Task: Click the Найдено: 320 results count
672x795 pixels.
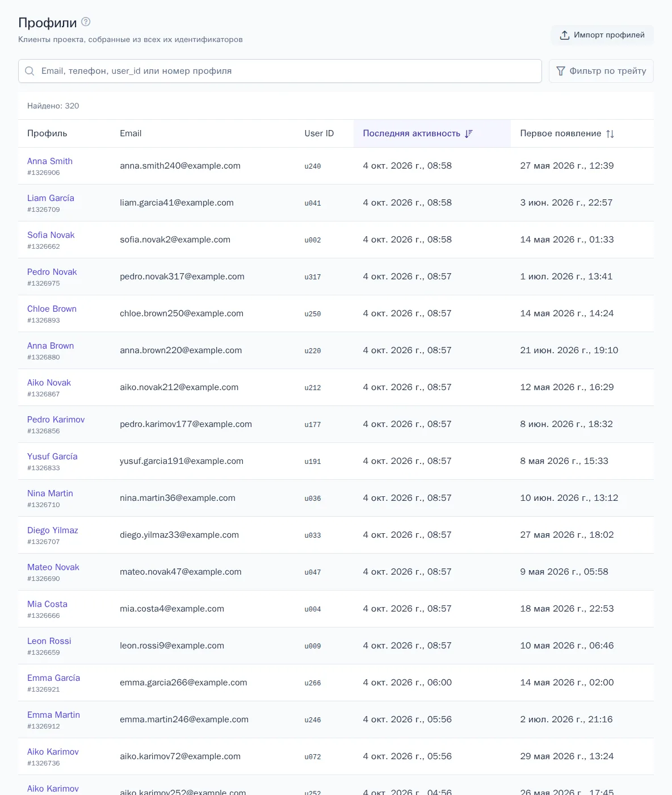Action: tap(53, 106)
